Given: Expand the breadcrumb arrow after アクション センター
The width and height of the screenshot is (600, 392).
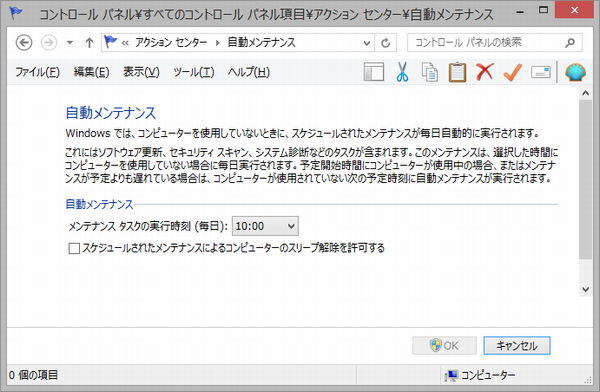Looking at the screenshot, I should click(x=218, y=42).
